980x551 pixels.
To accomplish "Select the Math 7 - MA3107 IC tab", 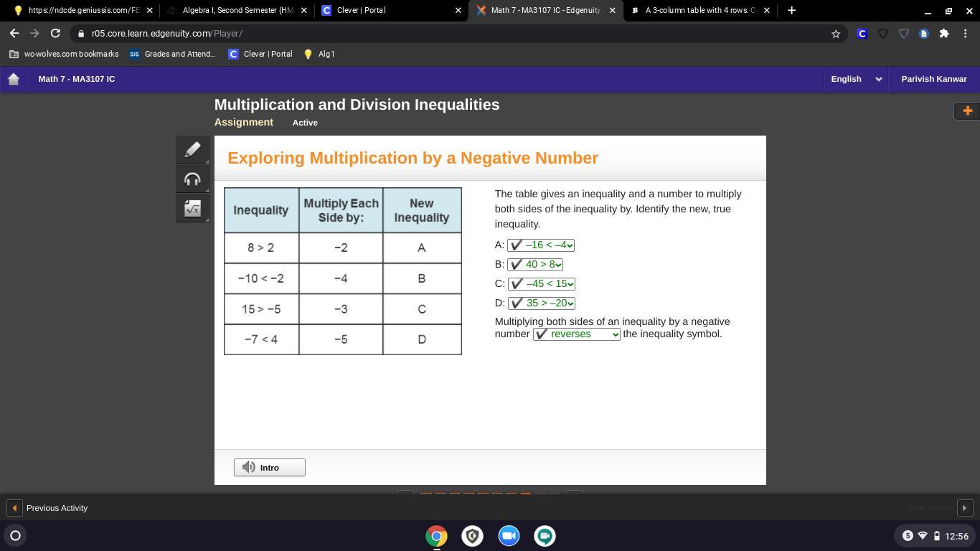I will (x=545, y=10).
